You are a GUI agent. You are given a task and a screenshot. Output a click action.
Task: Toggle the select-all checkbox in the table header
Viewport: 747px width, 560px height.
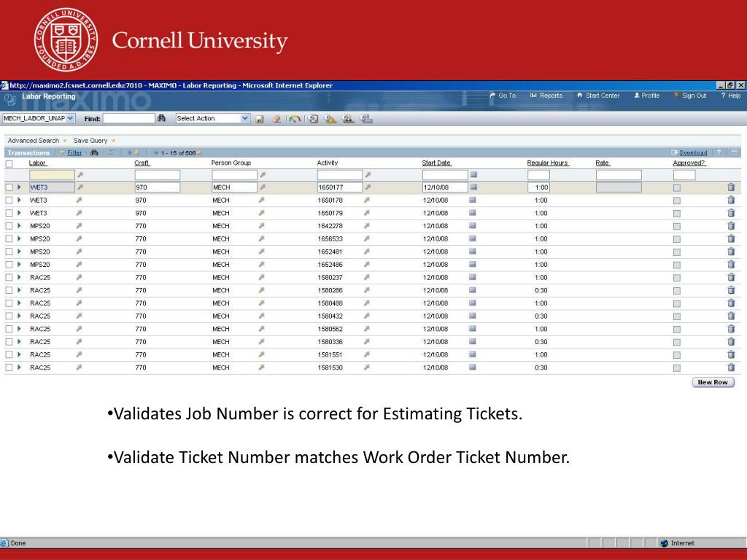point(9,164)
